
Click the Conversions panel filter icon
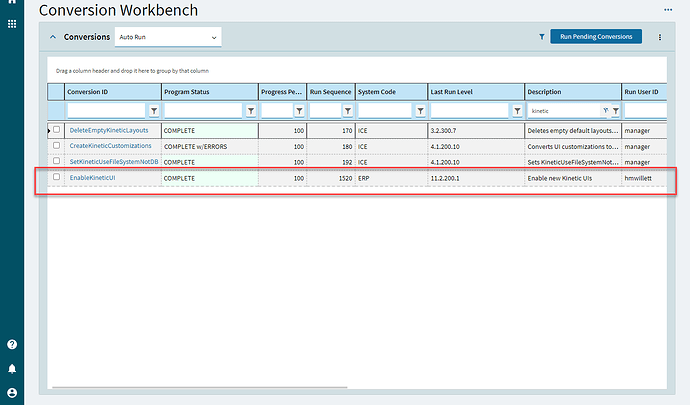click(x=542, y=37)
